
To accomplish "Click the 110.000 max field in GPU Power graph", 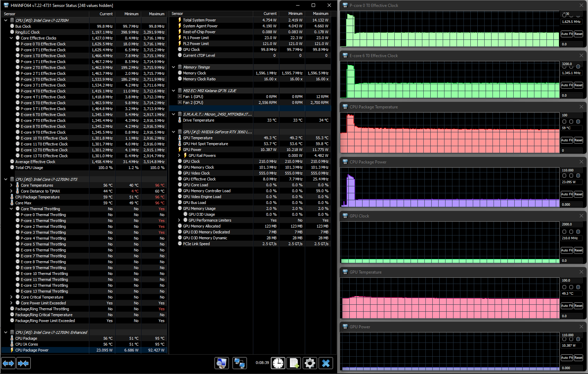I will coord(572,335).
